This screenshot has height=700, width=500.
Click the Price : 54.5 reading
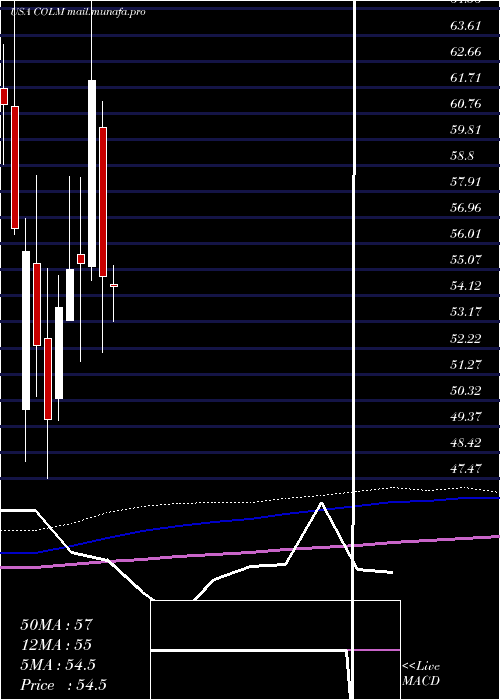63,685
